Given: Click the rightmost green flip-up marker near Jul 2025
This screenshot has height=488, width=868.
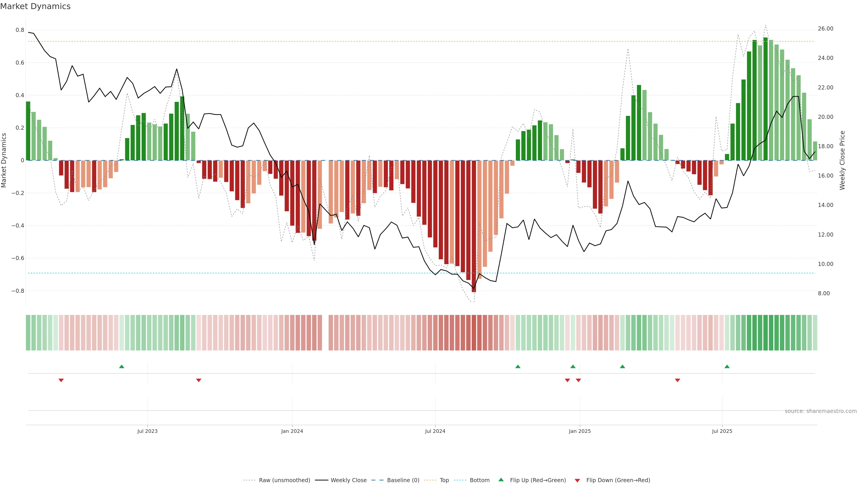Looking at the screenshot, I should click(x=727, y=366).
